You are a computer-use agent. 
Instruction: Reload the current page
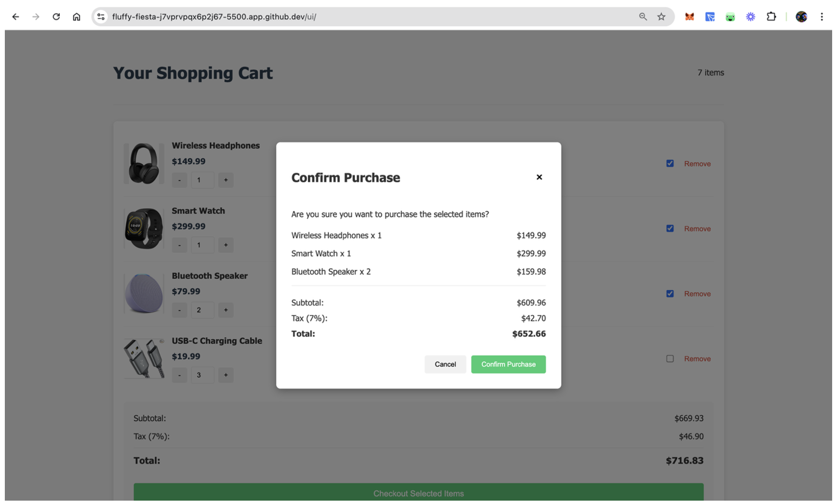coord(56,17)
